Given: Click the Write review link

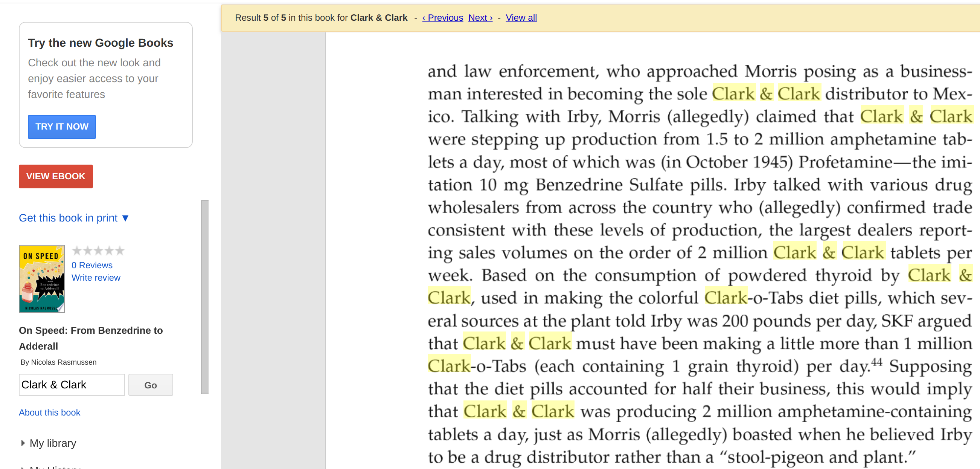Looking at the screenshot, I should (96, 278).
